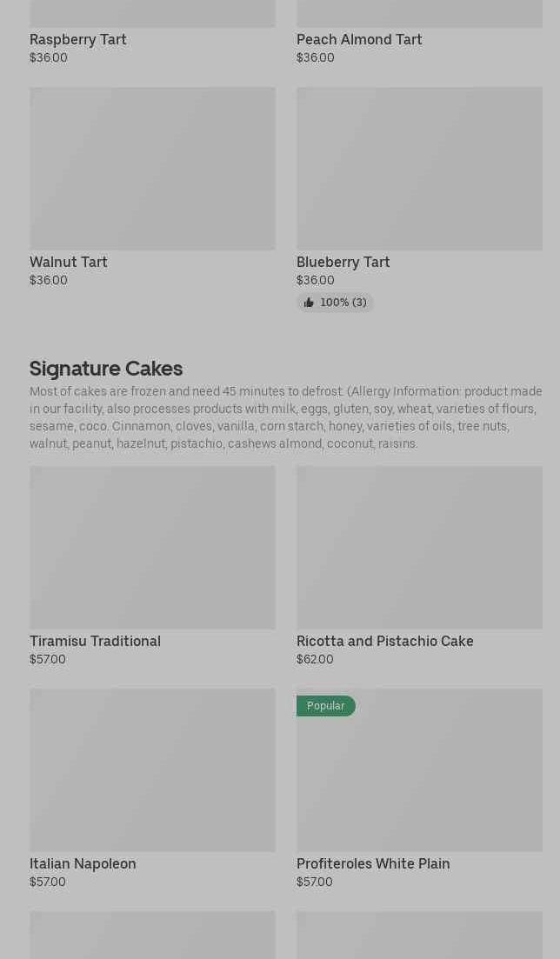Open the Tiramisu Traditional image
The height and width of the screenshot is (959, 560).
click(152, 548)
